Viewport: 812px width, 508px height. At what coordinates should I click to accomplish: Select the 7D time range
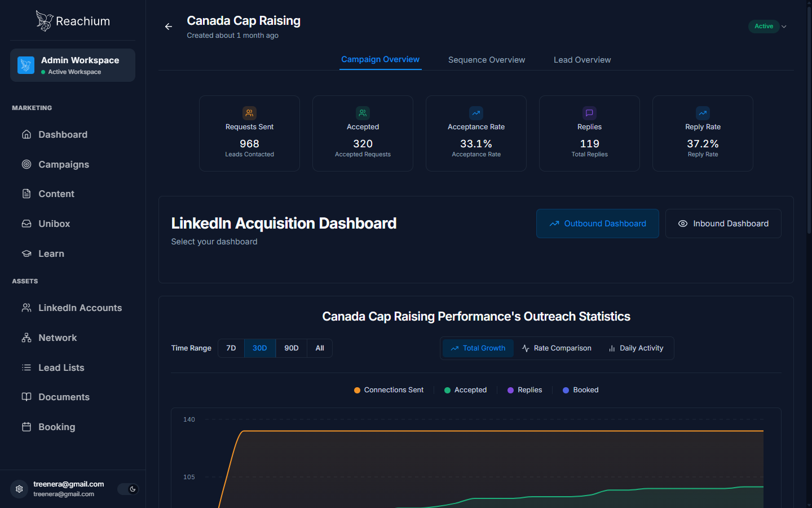[x=231, y=348]
